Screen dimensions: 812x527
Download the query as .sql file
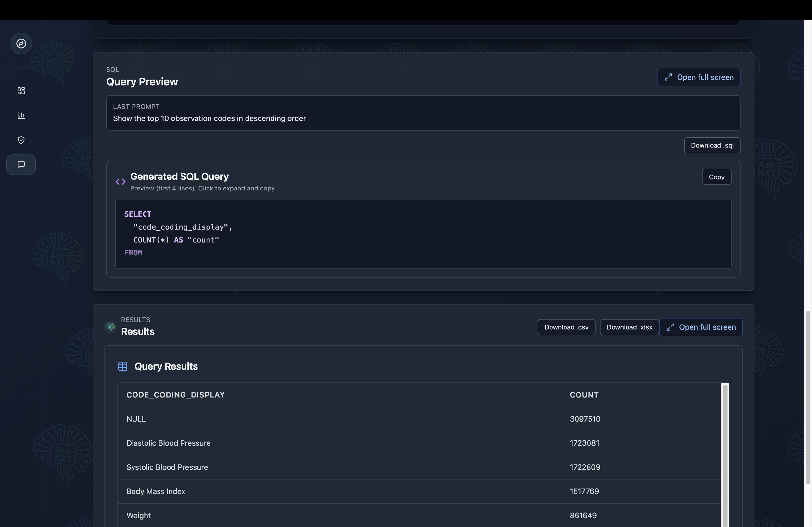(x=712, y=146)
